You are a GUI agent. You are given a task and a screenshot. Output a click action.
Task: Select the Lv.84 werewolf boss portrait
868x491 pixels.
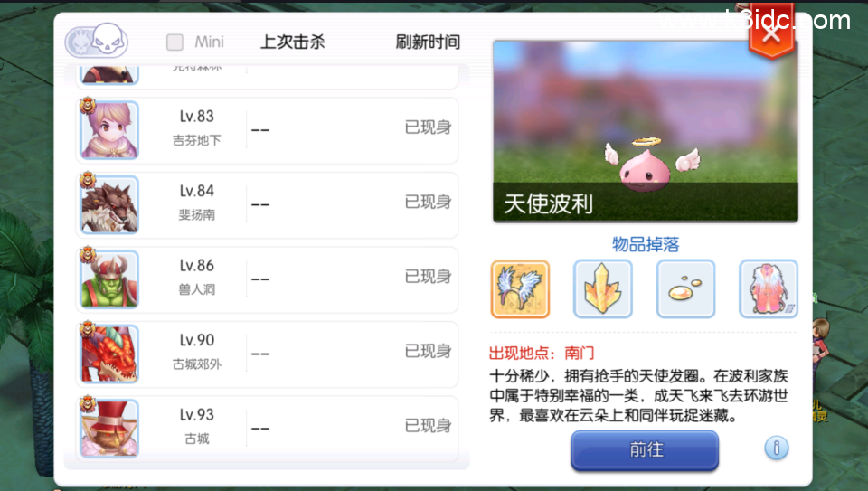pos(109,205)
